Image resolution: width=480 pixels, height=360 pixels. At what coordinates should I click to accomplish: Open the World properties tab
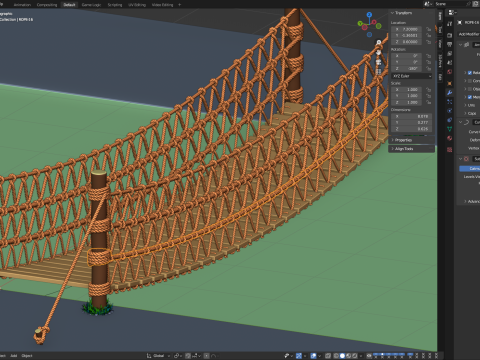click(450, 72)
